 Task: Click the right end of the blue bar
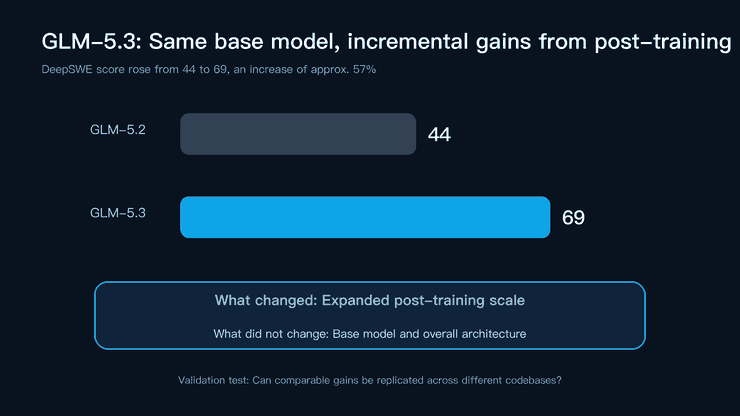point(546,217)
